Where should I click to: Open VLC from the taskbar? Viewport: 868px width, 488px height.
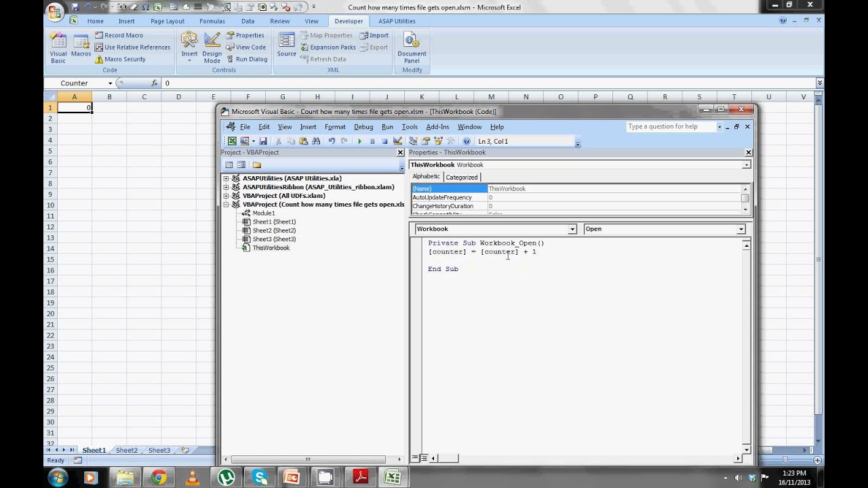pos(193,478)
